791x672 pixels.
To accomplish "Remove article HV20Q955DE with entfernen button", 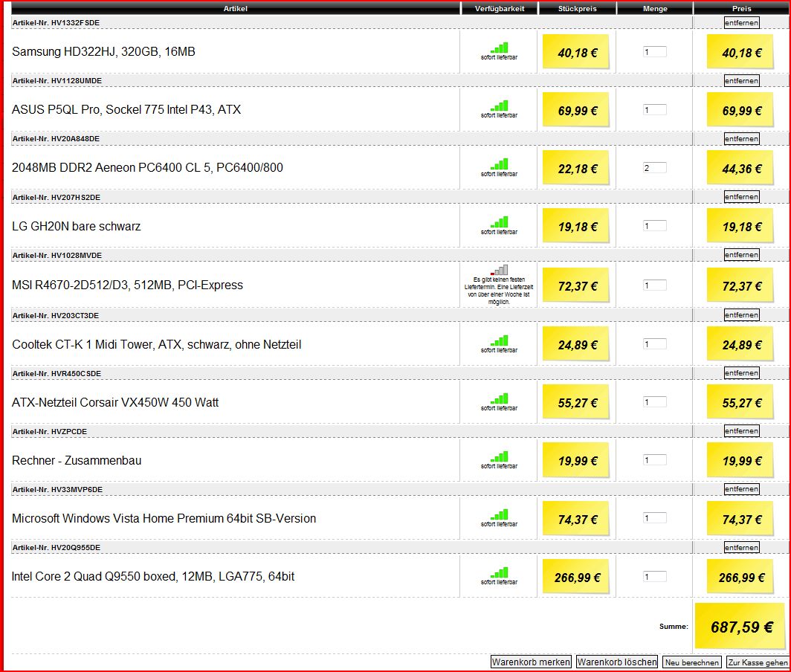I will pyautogui.click(x=742, y=547).
